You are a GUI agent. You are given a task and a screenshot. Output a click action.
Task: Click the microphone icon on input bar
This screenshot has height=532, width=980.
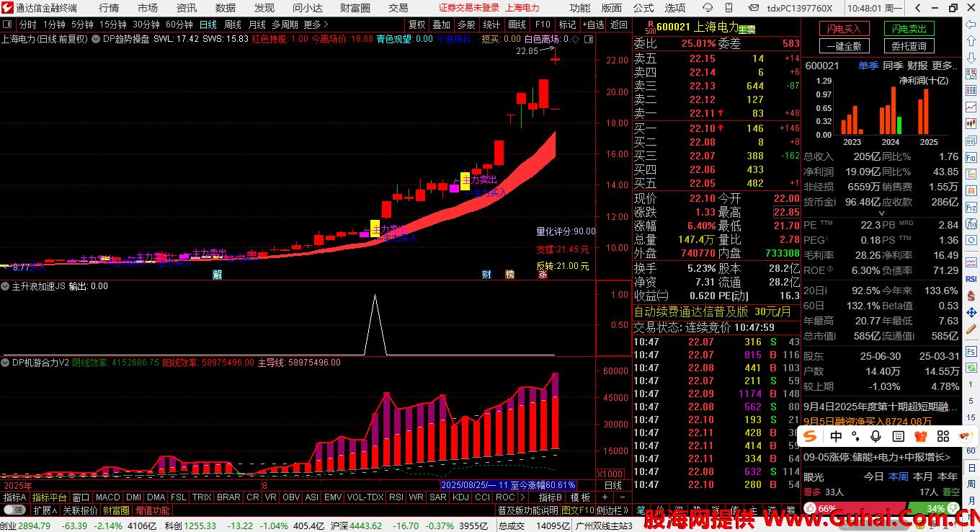pos(876,436)
